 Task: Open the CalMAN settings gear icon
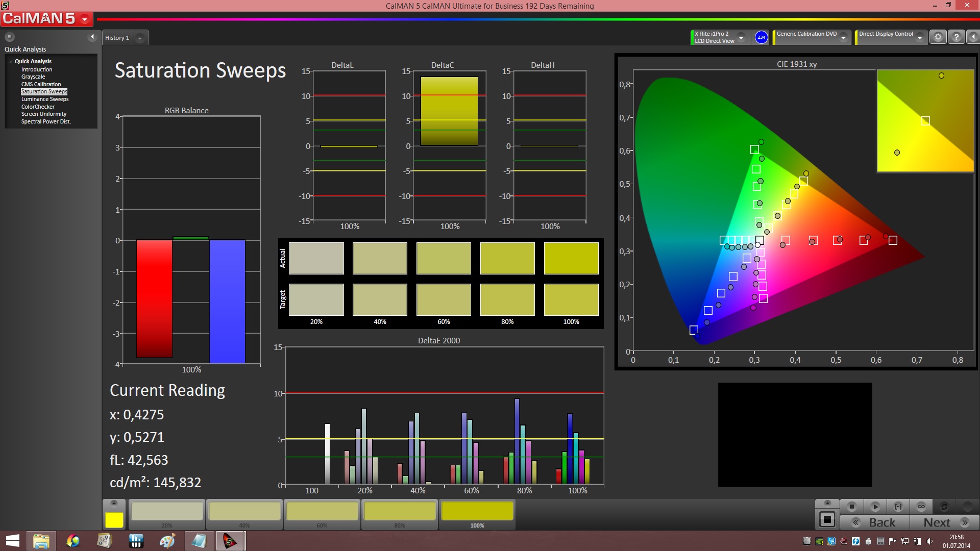click(938, 37)
